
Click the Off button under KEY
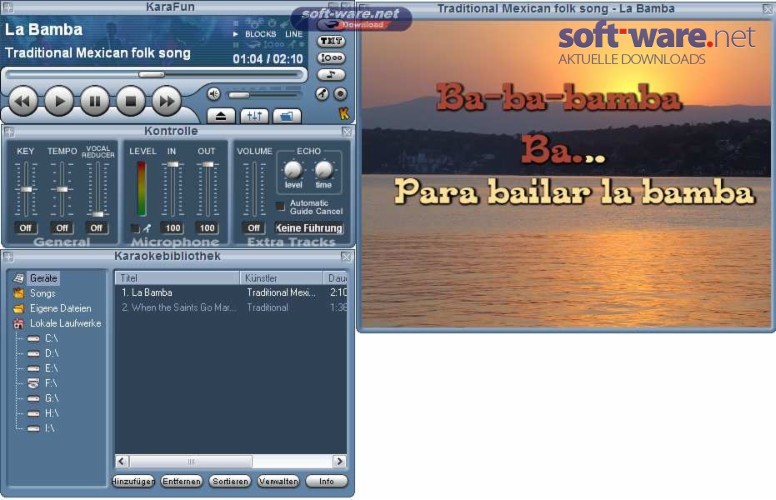25,228
